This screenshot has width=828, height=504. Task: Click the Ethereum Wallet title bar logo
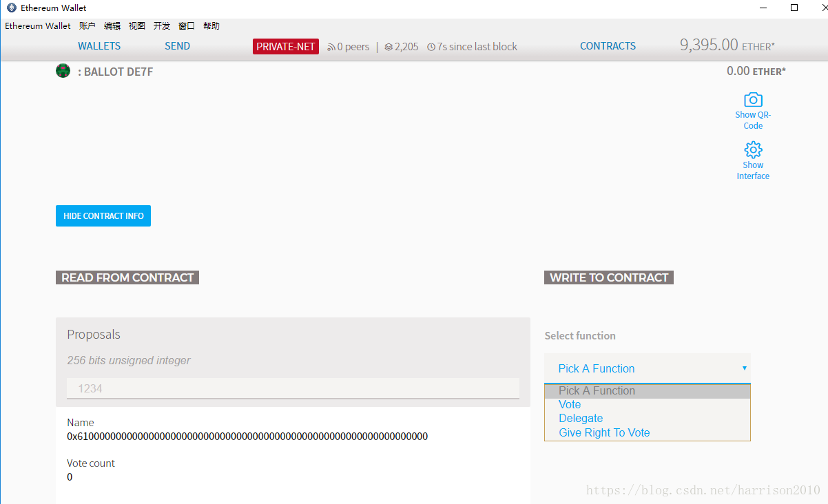coord(12,8)
